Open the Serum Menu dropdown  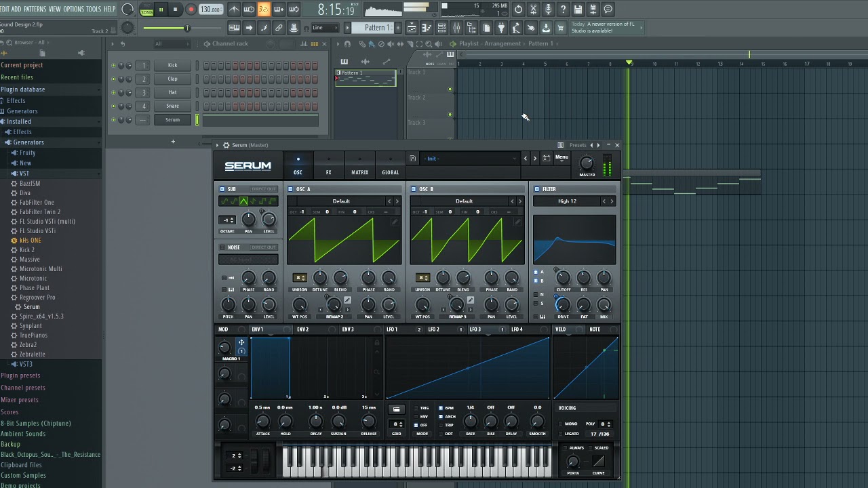click(562, 158)
